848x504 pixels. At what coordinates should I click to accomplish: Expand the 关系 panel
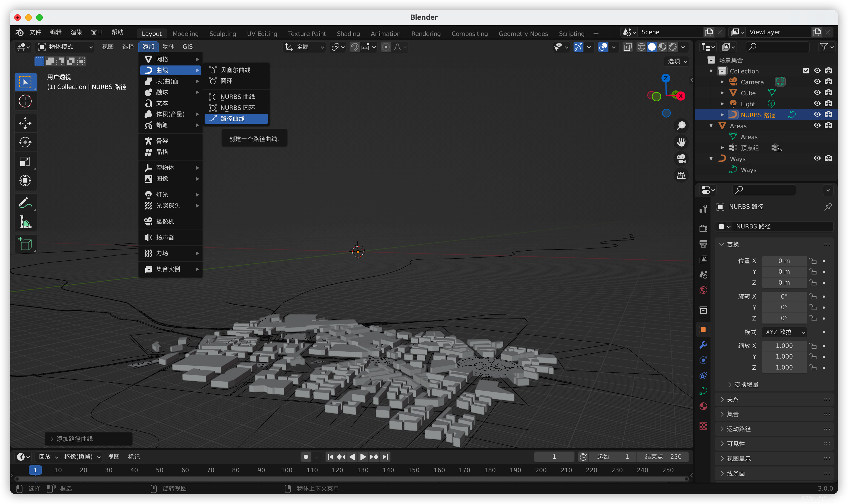(x=733, y=399)
